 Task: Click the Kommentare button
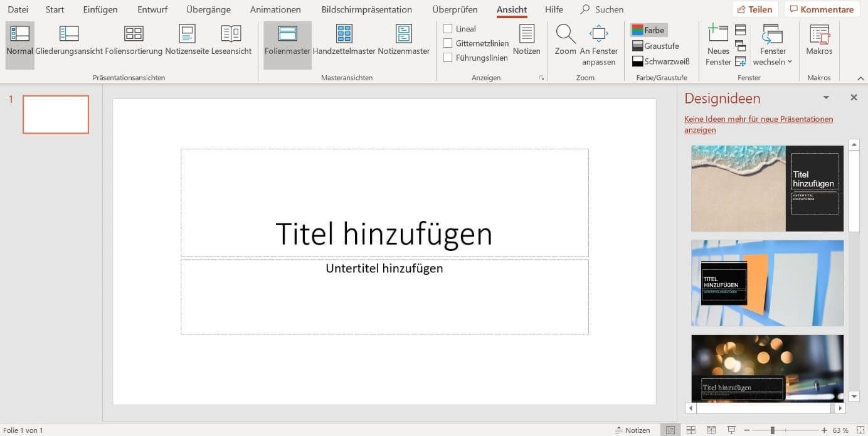click(822, 9)
